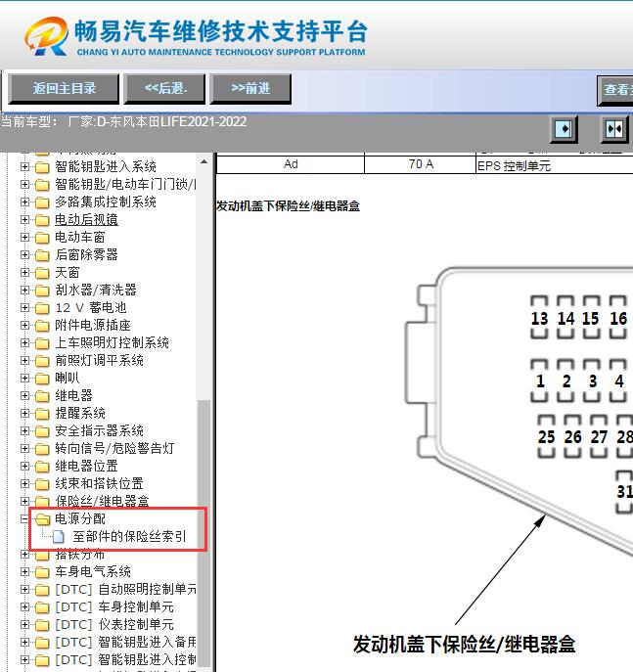The height and width of the screenshot is (672, 633).
Task: Click the double-arrow panel split icon
Action: pyautogui.click(x=614, y=129)
